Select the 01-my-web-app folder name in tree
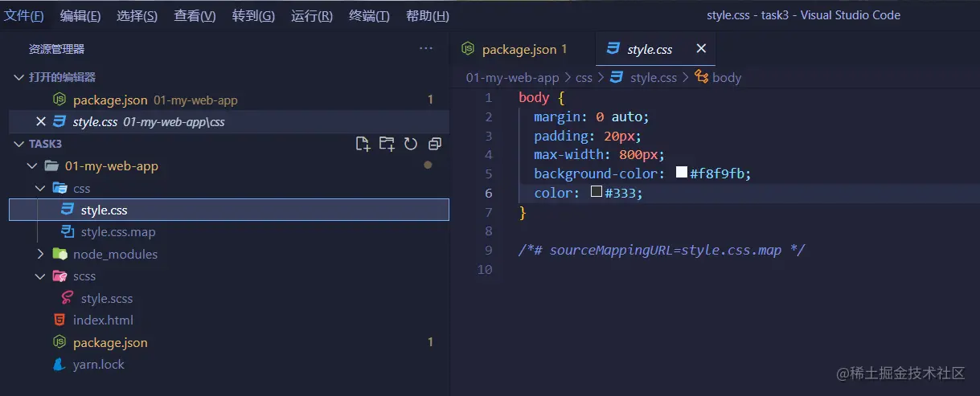The height and width of the screenshot is (396, 980). coord(112,166)
